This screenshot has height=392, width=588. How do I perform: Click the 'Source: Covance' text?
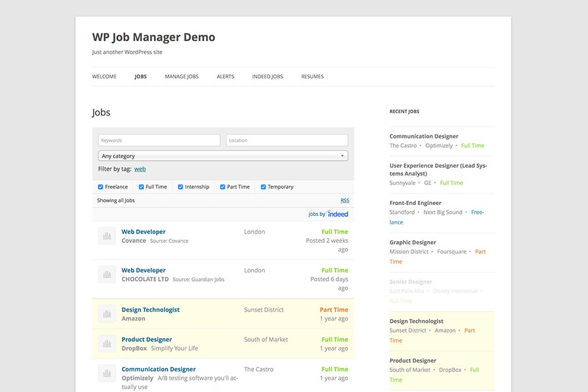click(x=169, y=241)
